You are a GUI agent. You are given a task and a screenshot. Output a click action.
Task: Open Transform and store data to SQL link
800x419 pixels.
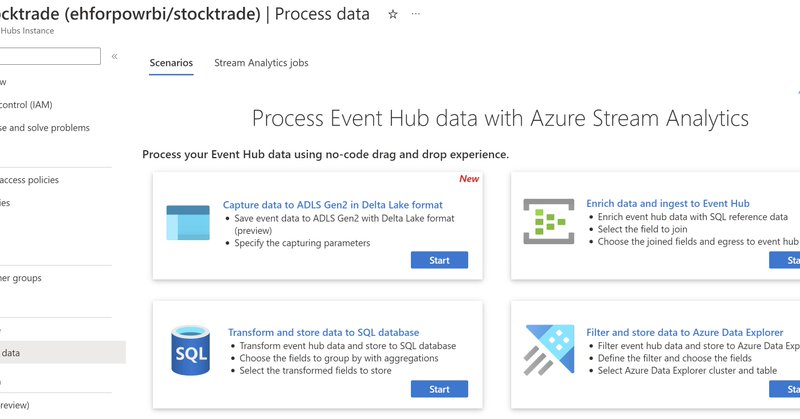click(323, 332)
